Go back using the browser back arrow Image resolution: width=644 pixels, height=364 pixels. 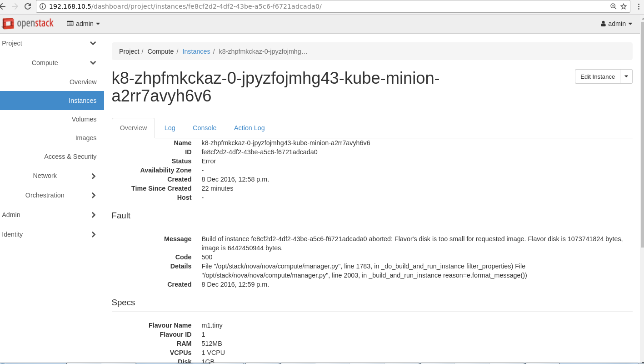point(3,6)
